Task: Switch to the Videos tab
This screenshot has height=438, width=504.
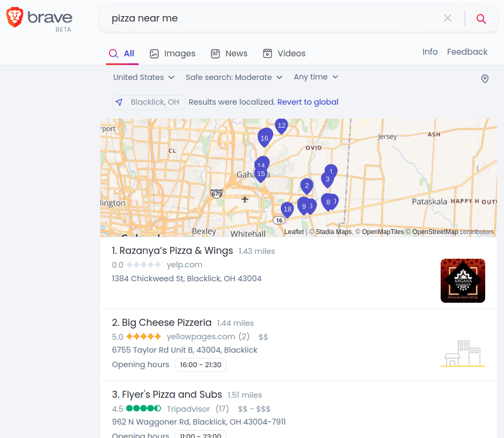Action: [x=284, y=53]
